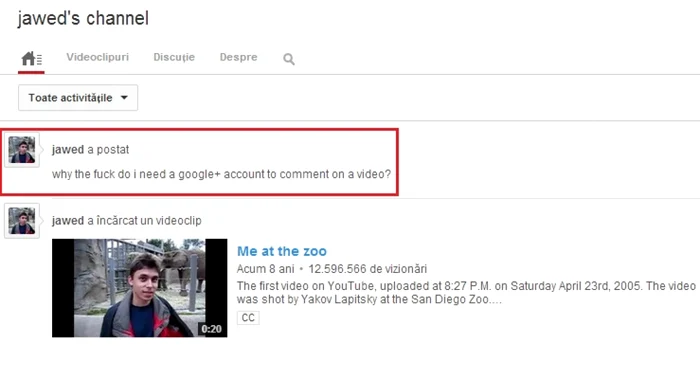Open the Me at the zoo video thumbnail
Viewport: 700px width, 380px height.
click(140, 288)
